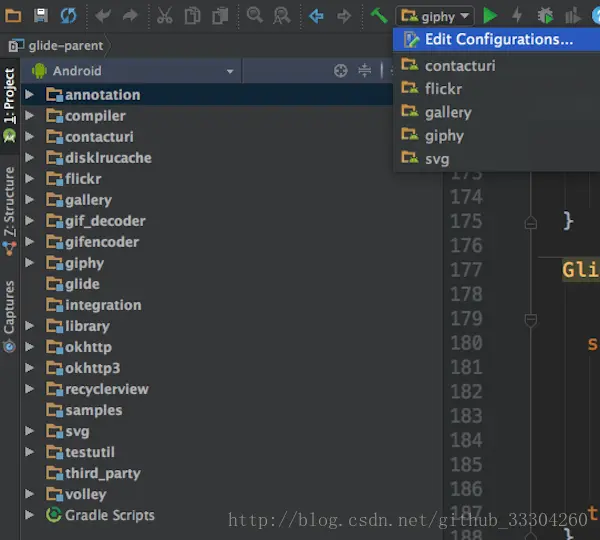Expand the okhttp3 module arrow
Viewport: 600px width, 540px height.
point(29,368)
